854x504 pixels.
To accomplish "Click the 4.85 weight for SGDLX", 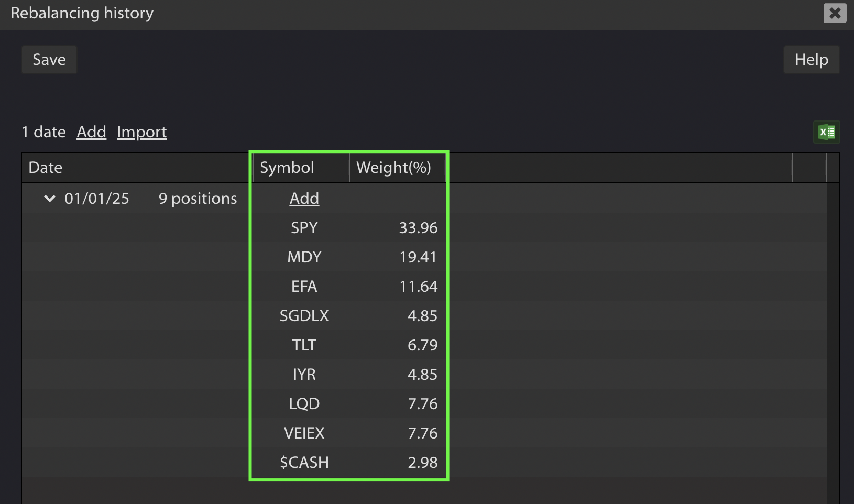I will coord(422,316).
